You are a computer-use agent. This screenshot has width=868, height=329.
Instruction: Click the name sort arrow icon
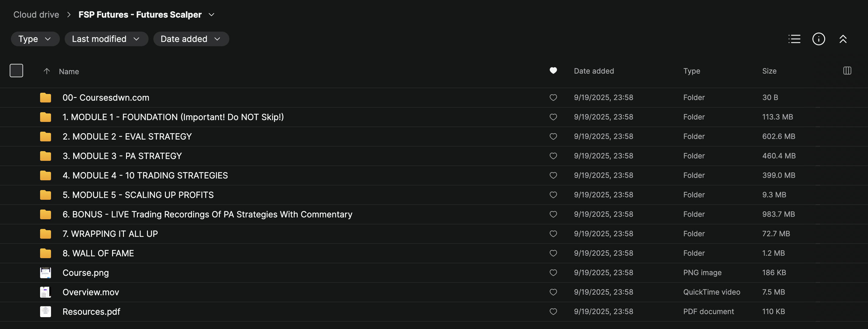pos(47,71)
